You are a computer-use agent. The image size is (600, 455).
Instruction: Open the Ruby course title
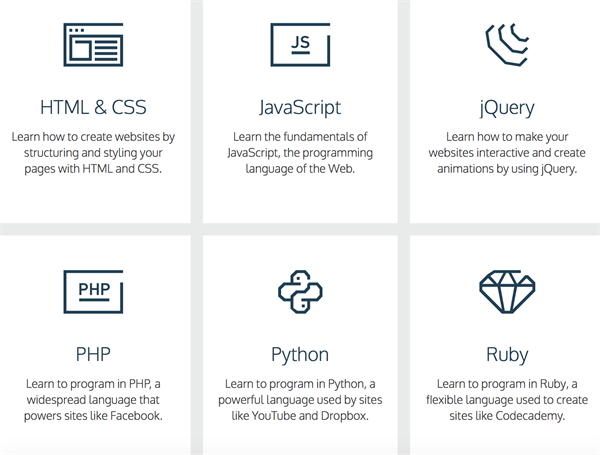pos(507,355)
